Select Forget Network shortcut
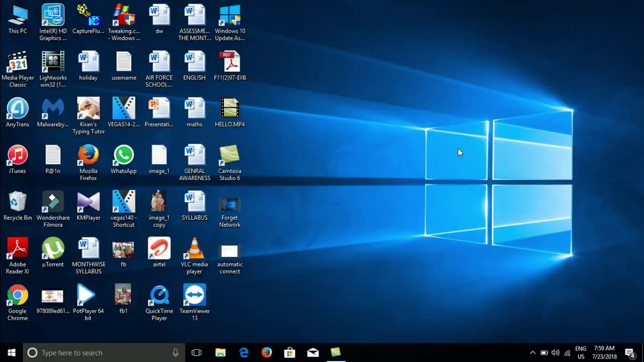The image size is (644, 362). 229,210
